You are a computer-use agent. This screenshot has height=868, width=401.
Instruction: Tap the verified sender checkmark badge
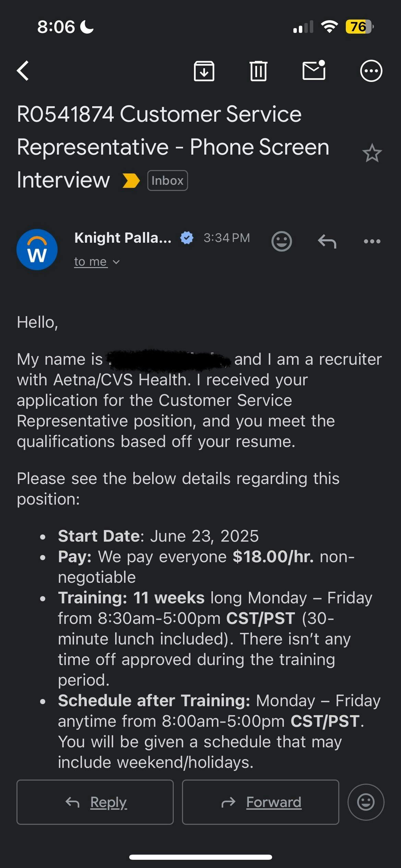coord(187,238)
